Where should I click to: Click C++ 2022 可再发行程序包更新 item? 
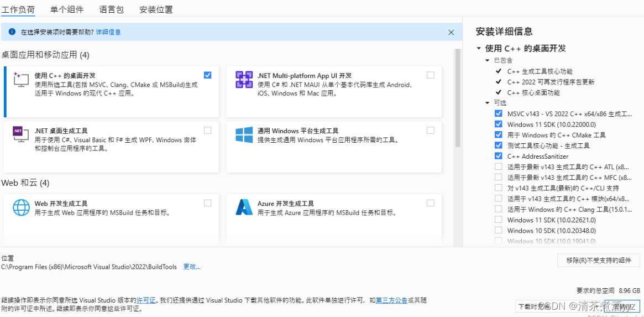[x=551, y=82]
